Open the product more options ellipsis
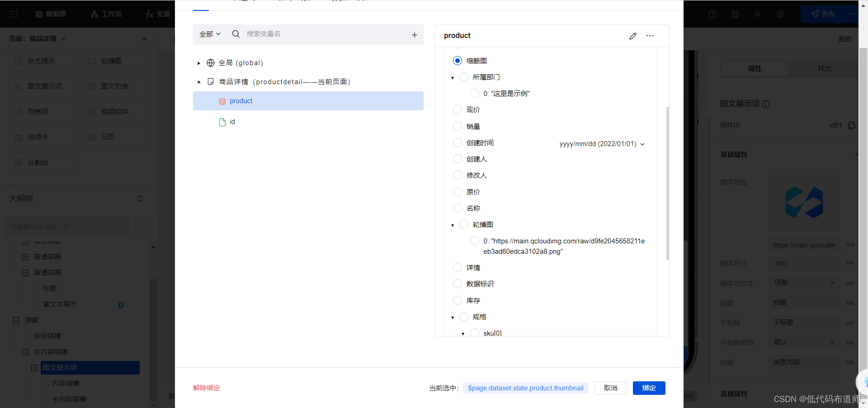This screenshot has width=868, height=408. click(650, 36)
